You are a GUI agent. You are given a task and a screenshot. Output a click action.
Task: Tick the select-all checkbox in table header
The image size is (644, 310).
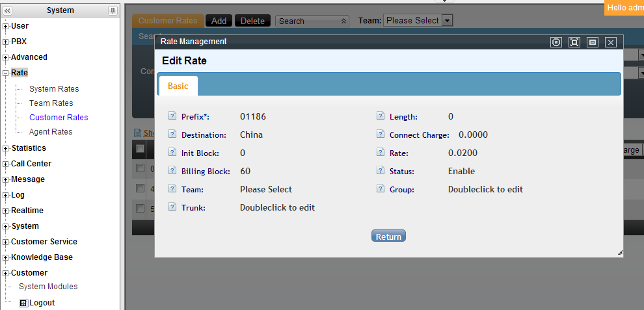click(140, 149)
